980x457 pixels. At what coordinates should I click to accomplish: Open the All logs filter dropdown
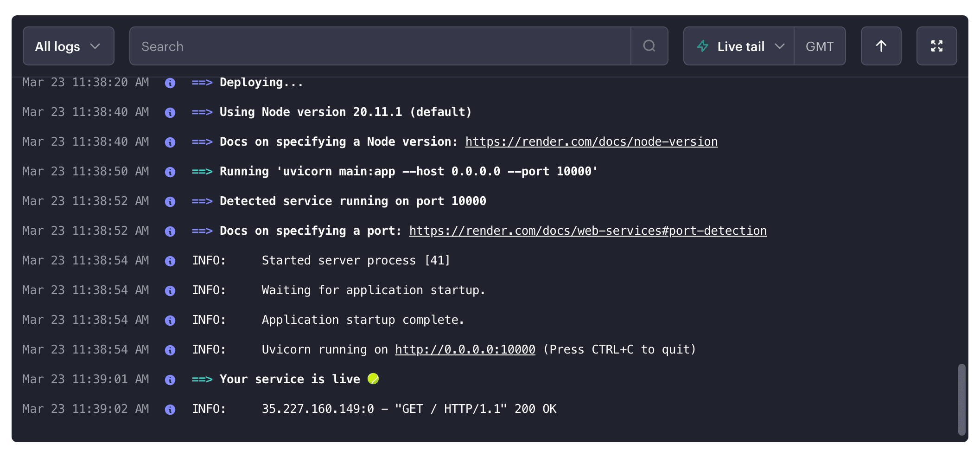tap(68, 46)
